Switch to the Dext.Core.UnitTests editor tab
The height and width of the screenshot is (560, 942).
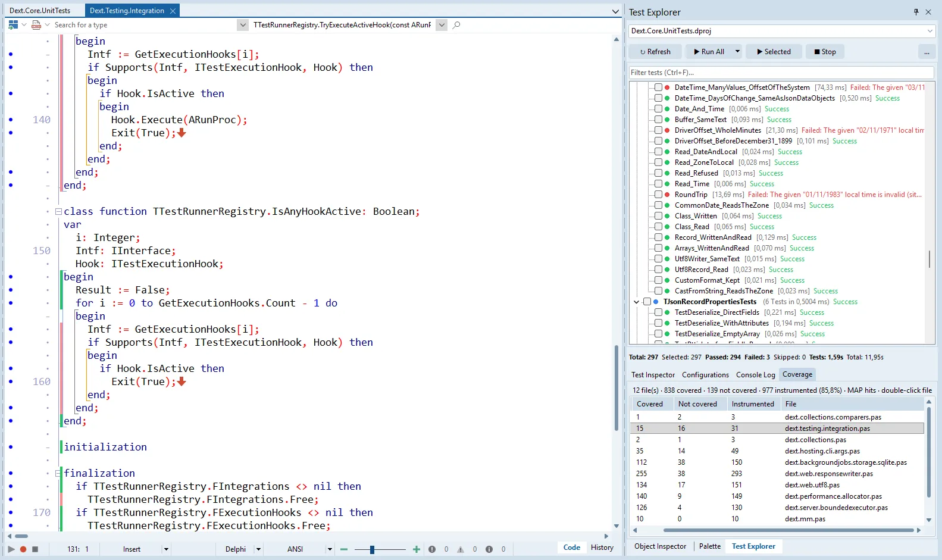(x=40, y=11)
